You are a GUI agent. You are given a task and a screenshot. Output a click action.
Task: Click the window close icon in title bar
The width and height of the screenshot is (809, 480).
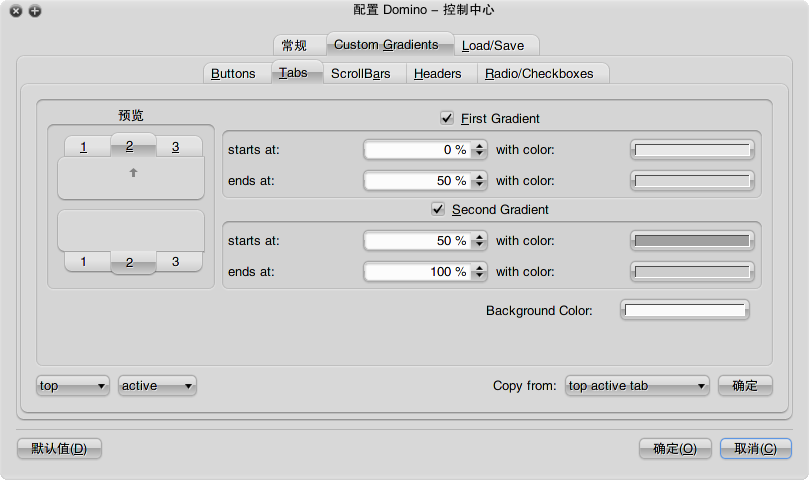(x=16, y=11)
